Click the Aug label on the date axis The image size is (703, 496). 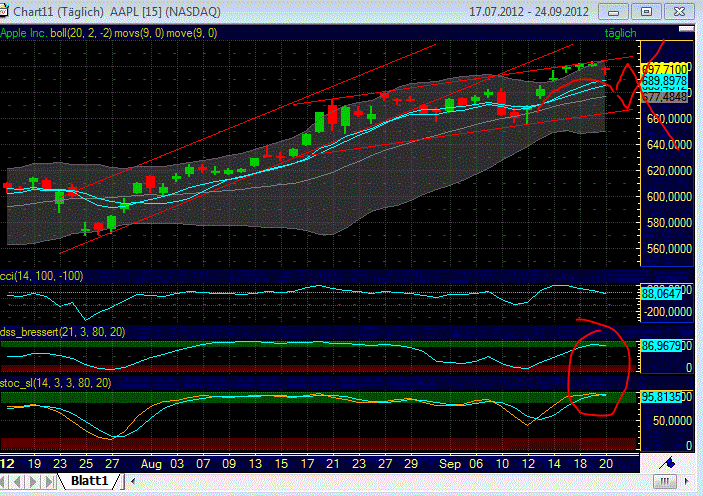151,464
